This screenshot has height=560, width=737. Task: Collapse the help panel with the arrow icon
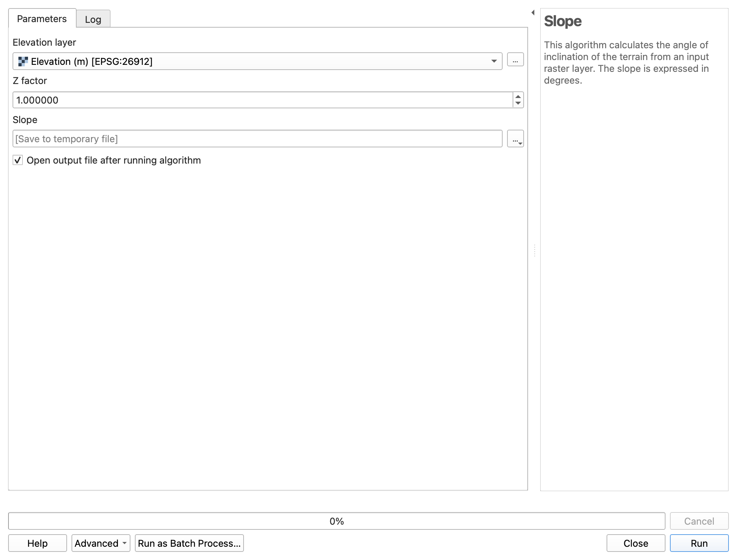tap(533, 13)
